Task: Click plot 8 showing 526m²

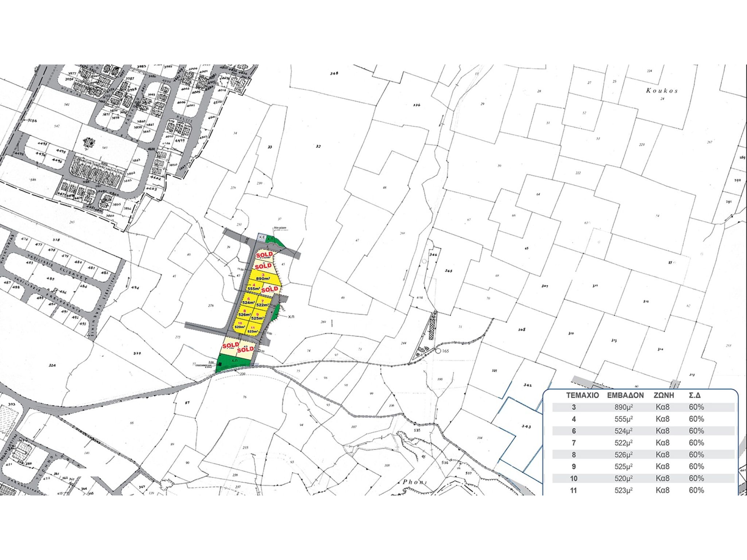Action: pos(245,313)
